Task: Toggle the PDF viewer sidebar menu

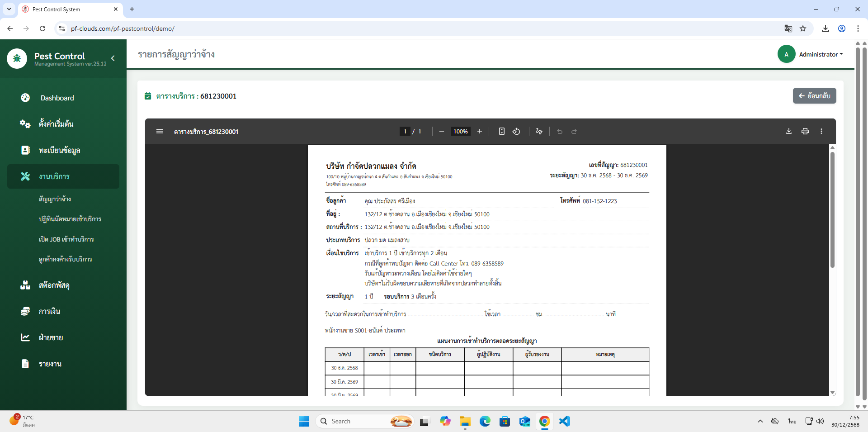Action: point(159,132)
